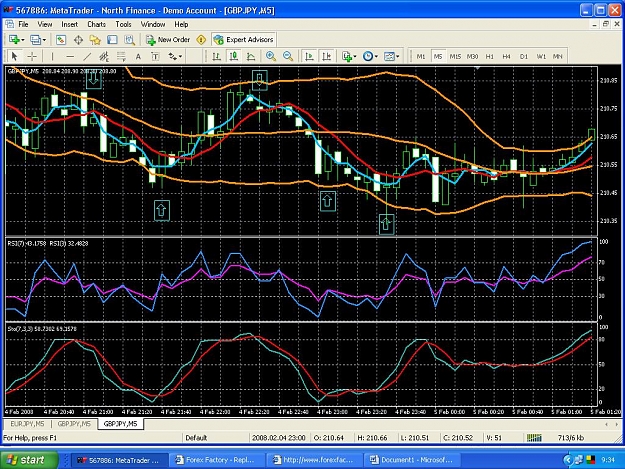Viewport: 625px width, 469px height.
Task: Select the arrow cursor tool
Action: 15,56
